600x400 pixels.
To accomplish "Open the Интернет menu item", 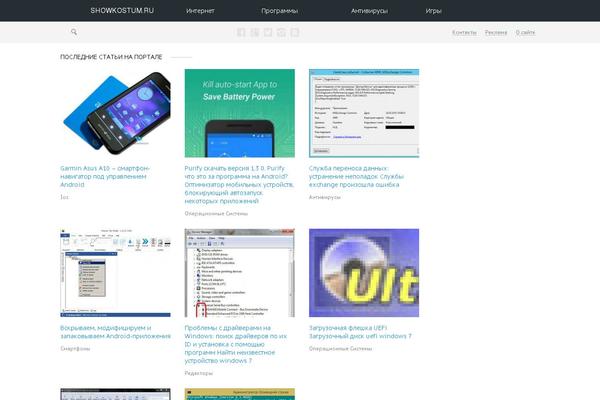I will click(200, 11).
